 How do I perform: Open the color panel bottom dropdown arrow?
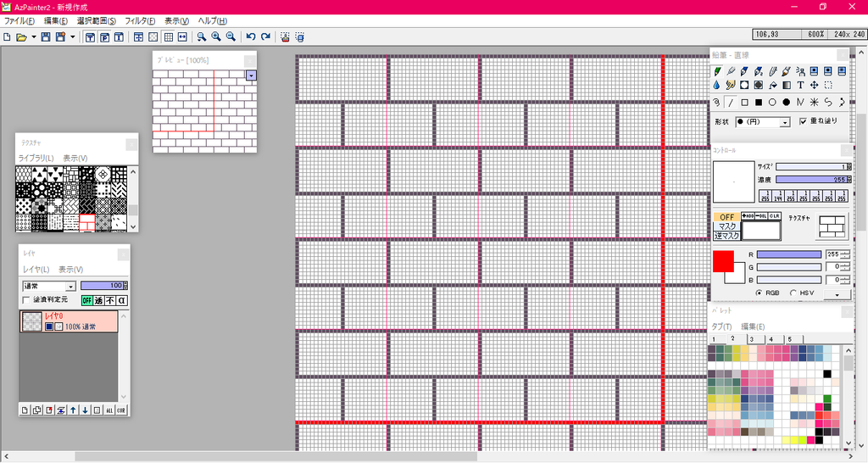point(837,294)
